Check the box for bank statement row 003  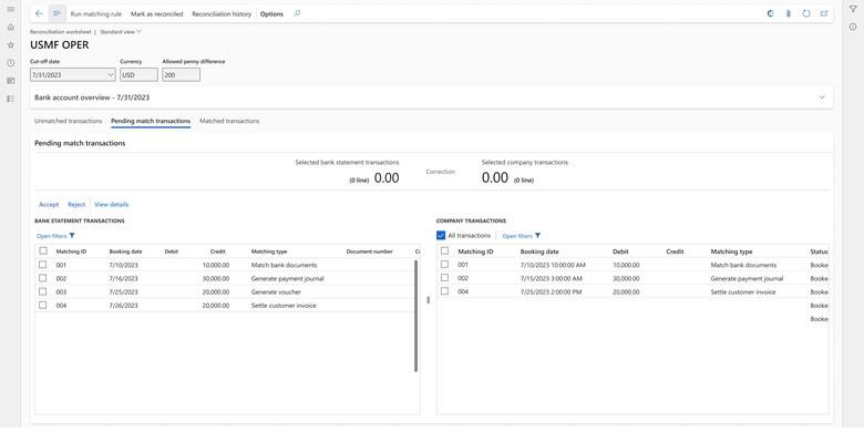tap(42, 292)
